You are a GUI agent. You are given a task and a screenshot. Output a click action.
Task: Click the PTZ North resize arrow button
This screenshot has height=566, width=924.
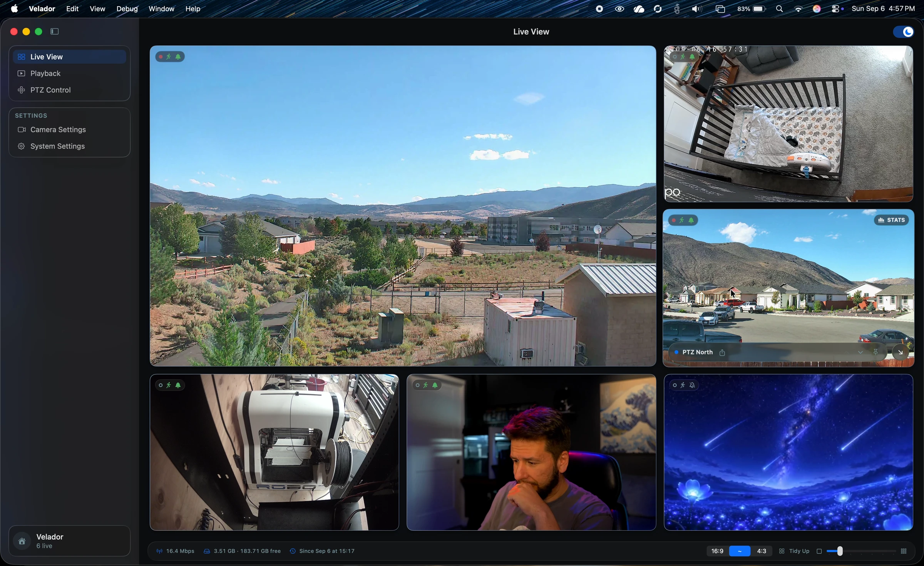coord(900,353)
